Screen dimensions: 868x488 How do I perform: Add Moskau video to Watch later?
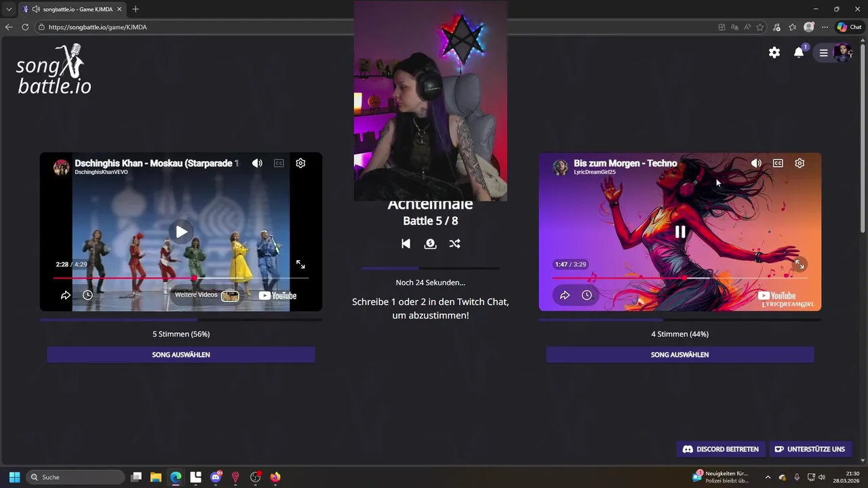[x=87, y=295]
